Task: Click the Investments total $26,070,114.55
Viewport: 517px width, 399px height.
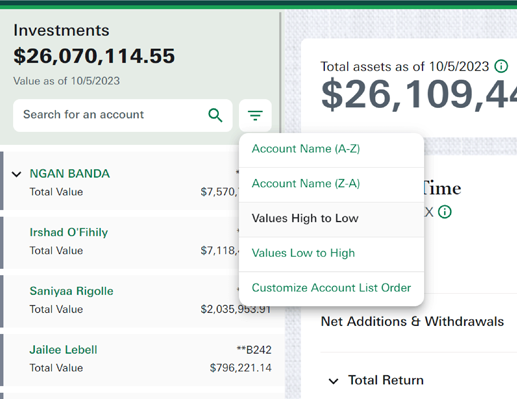Action: click(94, 56)
